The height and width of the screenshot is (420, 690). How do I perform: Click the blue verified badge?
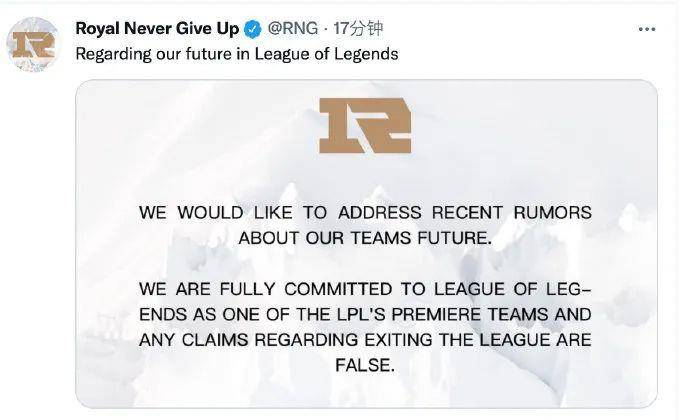(253, 29)
